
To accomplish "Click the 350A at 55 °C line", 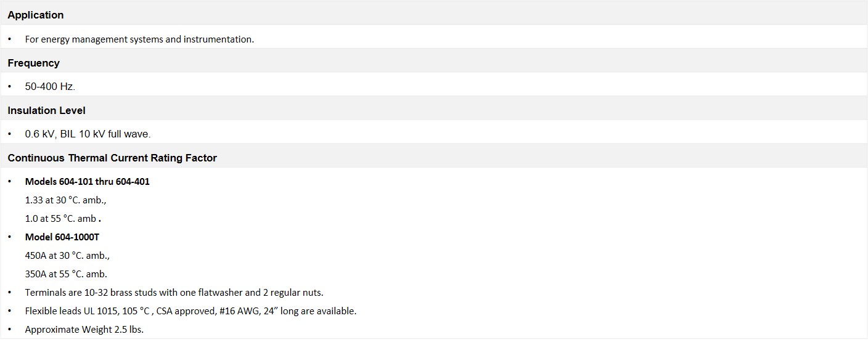I will click(66, 274).
